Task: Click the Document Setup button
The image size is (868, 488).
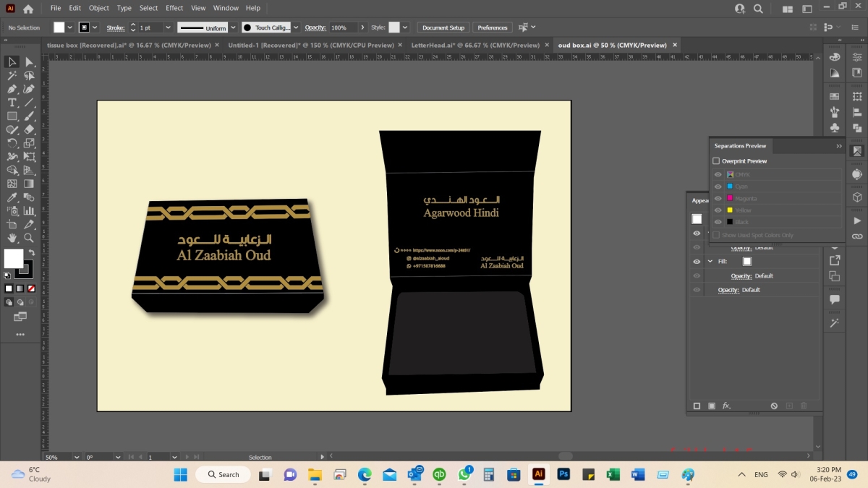Action: (443, 27)
